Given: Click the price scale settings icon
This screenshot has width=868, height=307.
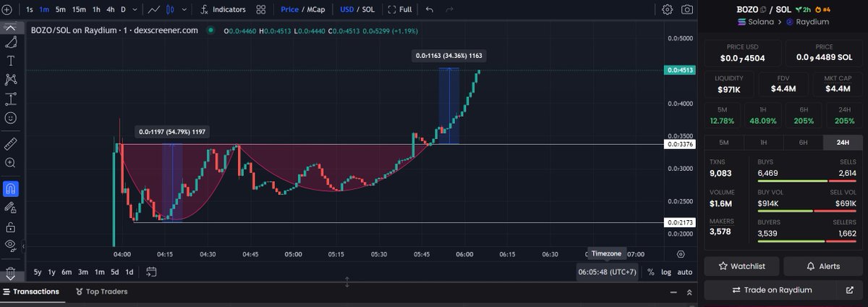Looking at the screenshot, I should coord(681,254).
